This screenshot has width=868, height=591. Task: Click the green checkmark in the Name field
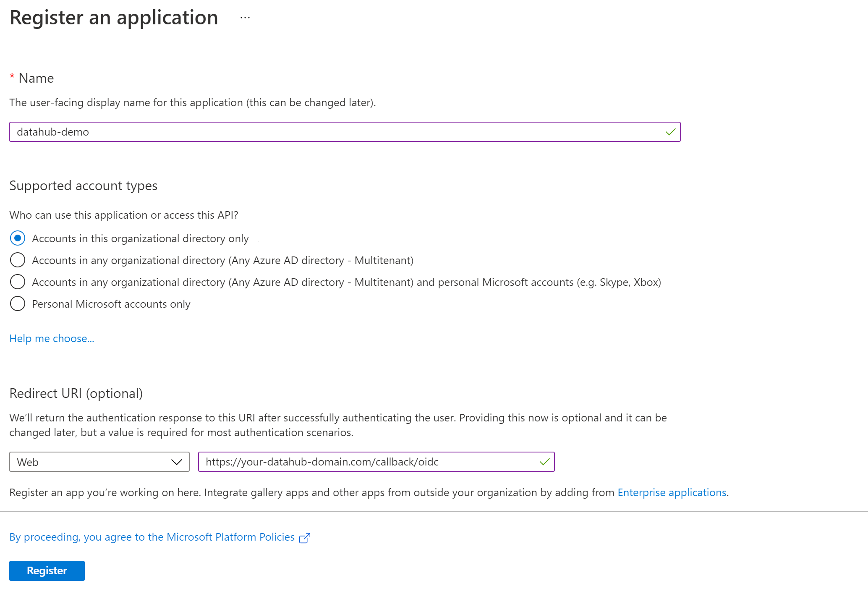[670, 132]
